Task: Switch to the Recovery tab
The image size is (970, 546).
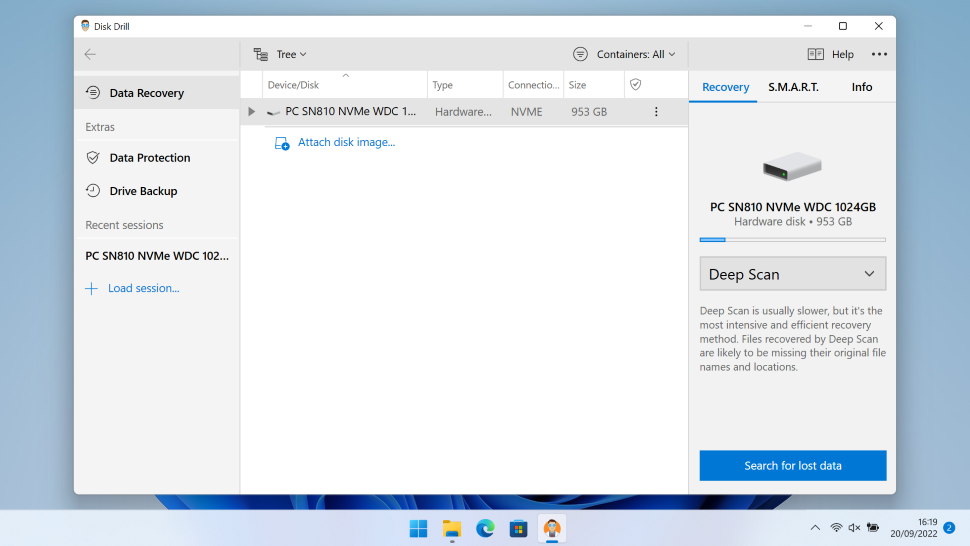Action: [x=725, y=87]
